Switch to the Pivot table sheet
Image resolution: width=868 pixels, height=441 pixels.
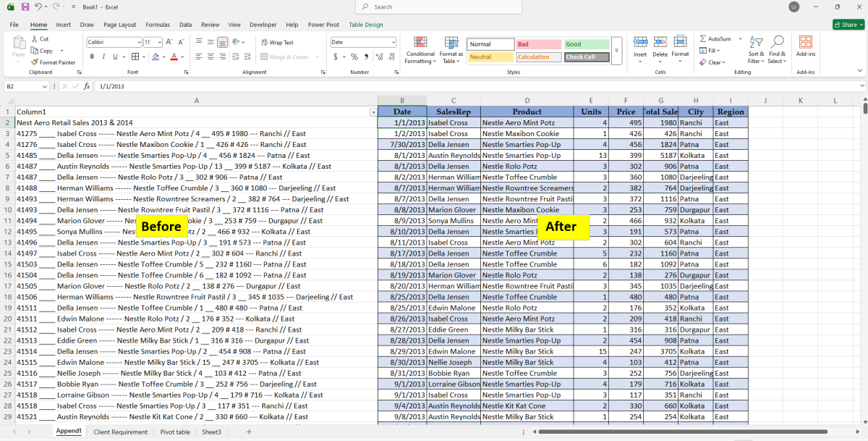(175, 432)
